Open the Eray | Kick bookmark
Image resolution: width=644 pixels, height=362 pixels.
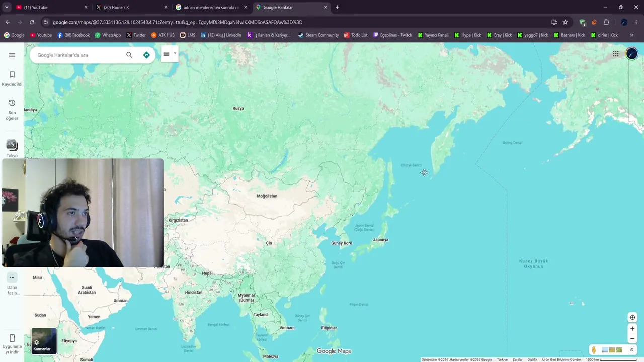pyautogui.click(x=499, y=35)
